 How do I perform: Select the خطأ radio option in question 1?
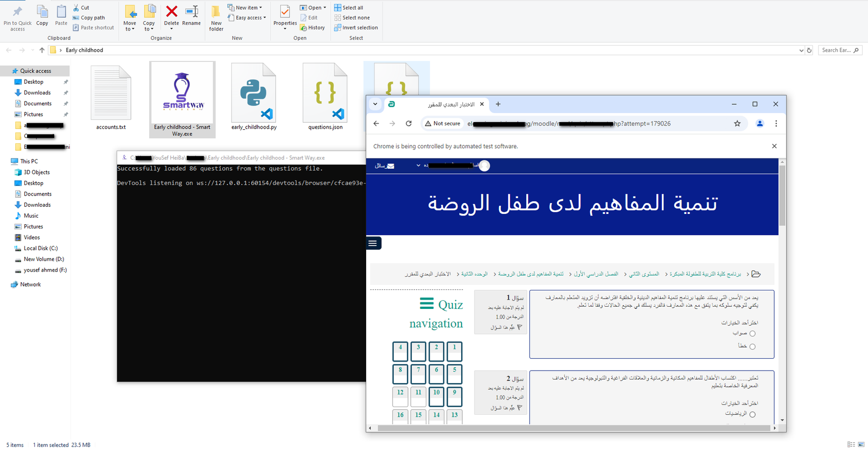pyautogui.click(x=752, y=347)
